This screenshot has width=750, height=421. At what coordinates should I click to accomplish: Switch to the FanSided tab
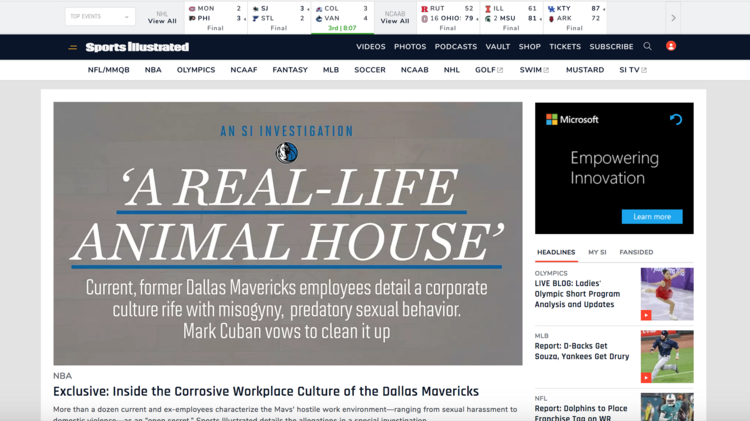point(636,252)
